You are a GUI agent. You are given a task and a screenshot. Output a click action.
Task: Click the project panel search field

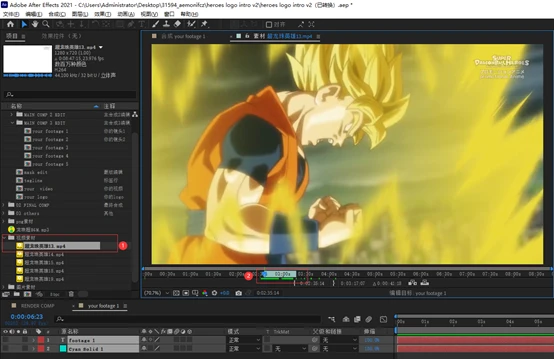pos(70,95)
